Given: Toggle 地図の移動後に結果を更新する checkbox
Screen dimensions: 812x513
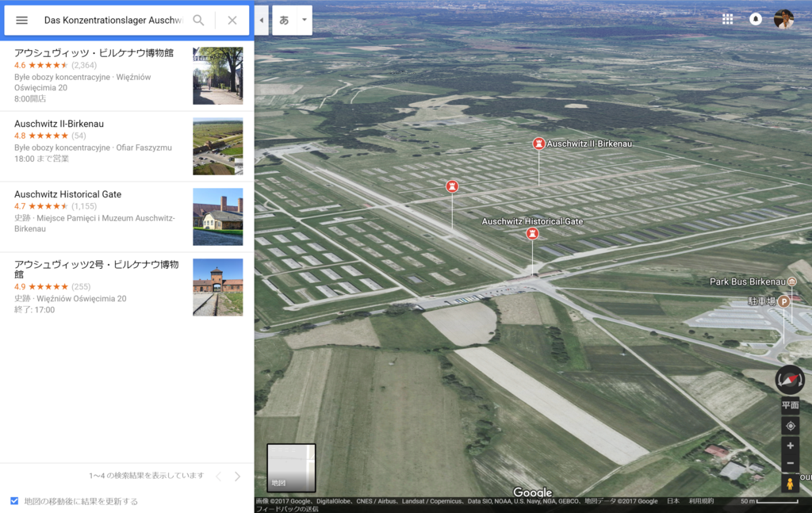Looking at the screenshot, I should pyautogui.click(x=14, y=500).
